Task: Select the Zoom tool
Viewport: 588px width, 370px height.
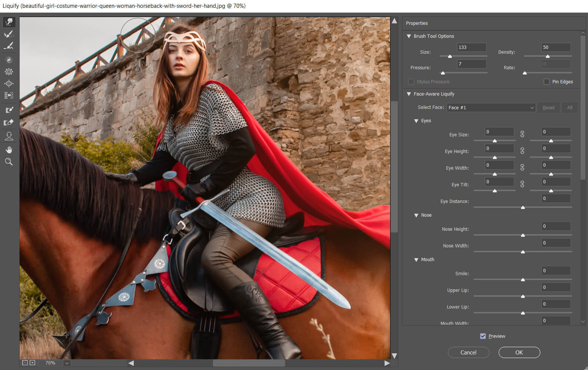Action: pos(9,161)
